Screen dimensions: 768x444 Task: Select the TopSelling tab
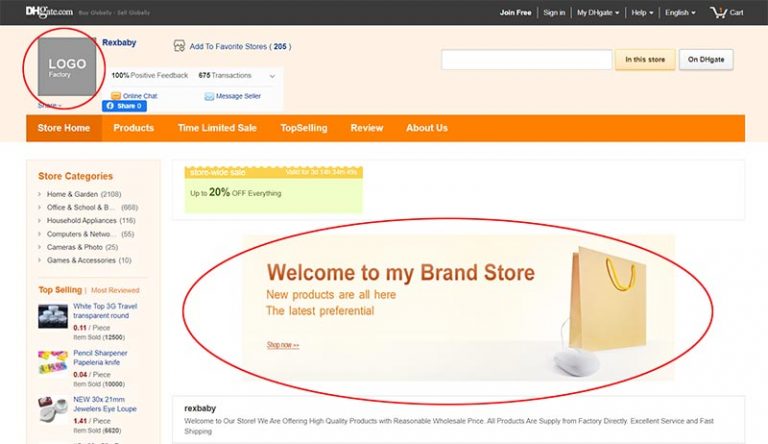click(x=304, y=128)
